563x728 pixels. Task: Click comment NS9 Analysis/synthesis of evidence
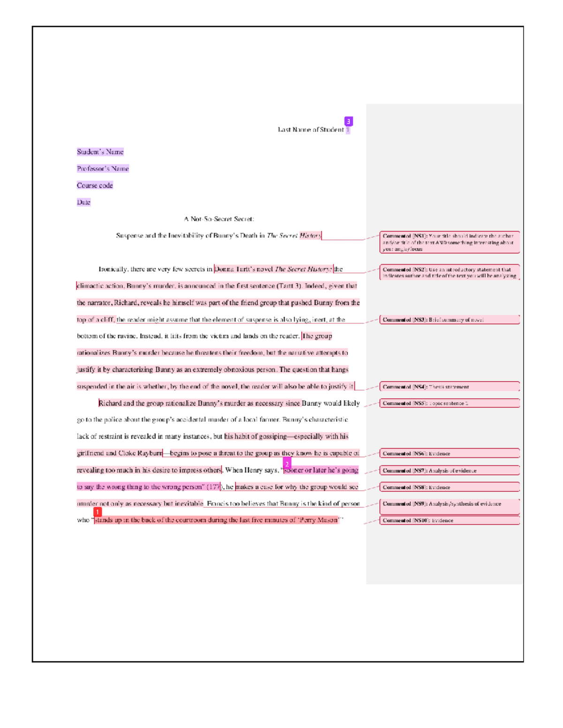449,504
